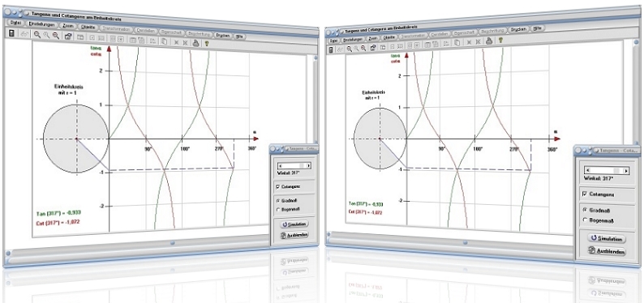This screenshot has height=303, width=644.
Task: Click Simulation button in left control panel
Action: pos(294,224)
